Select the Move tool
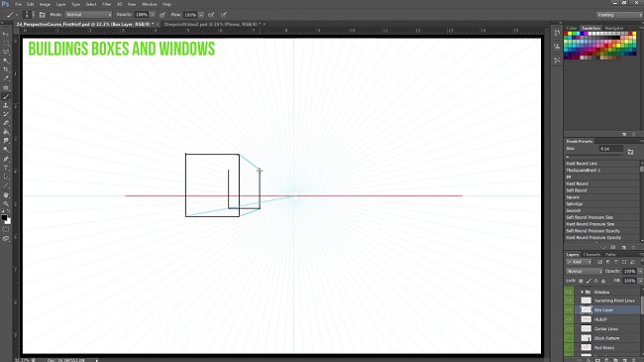The width and height of the screenshot is (644, 362). point(6,34)
